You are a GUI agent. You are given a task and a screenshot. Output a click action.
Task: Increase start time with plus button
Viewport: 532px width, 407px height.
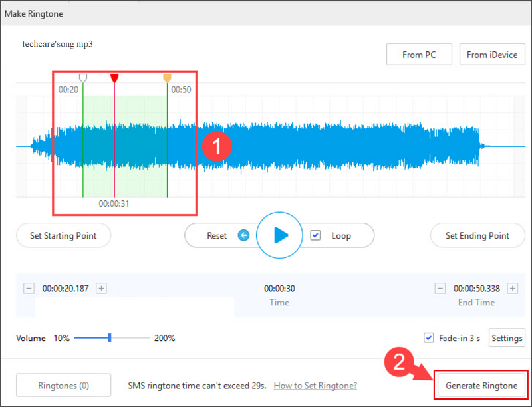(x=101, y=289)
